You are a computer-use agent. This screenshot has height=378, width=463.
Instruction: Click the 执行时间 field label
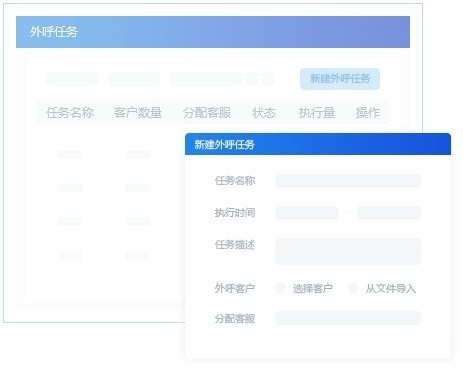[x=235, y=213]
